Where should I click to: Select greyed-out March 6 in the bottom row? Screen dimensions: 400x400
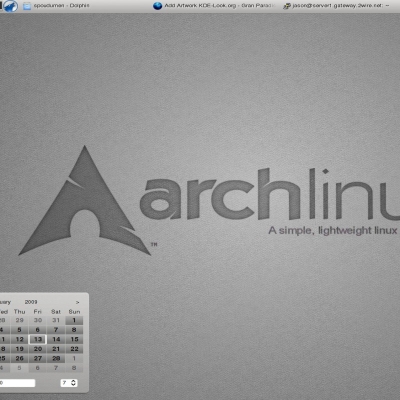click(38, 368)
